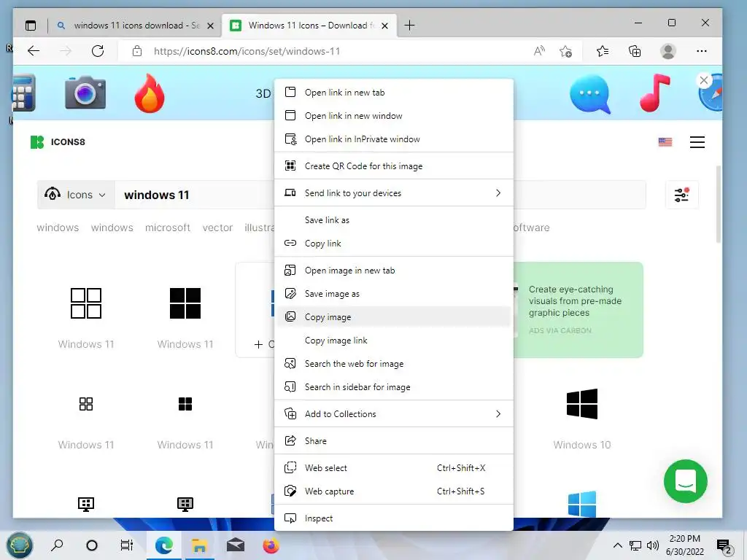The height and width of the screenshot is (560, 747).
Task: Choose Save image as
Action: tap(393, 294)
